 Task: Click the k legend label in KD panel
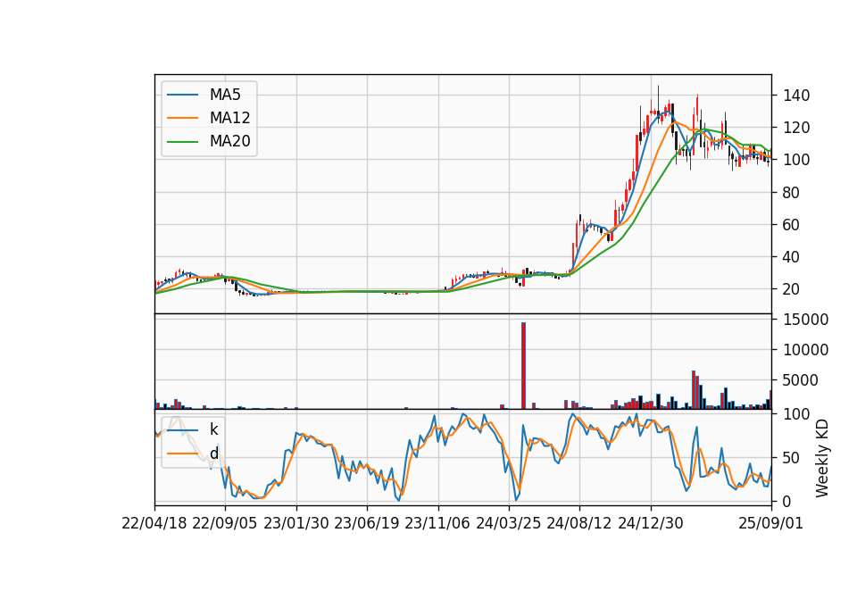[x=213, y=429]
